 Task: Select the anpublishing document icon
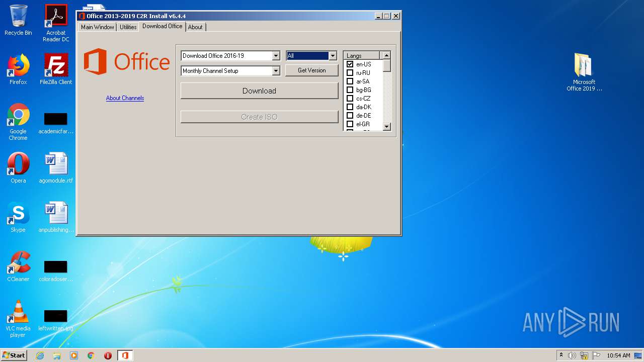click(56, 217)
